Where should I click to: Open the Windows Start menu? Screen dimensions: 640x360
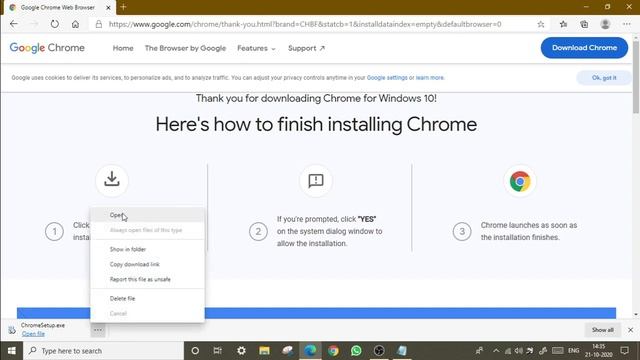11,351
